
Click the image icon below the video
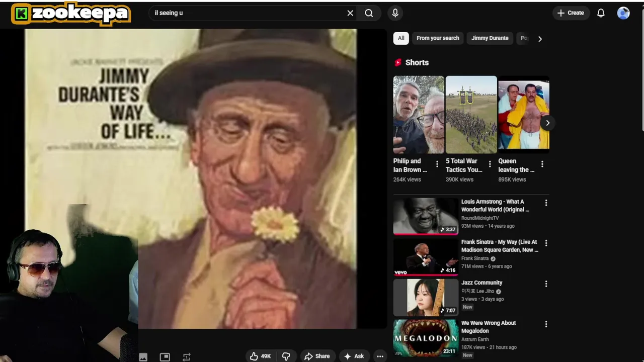(143, 357)
